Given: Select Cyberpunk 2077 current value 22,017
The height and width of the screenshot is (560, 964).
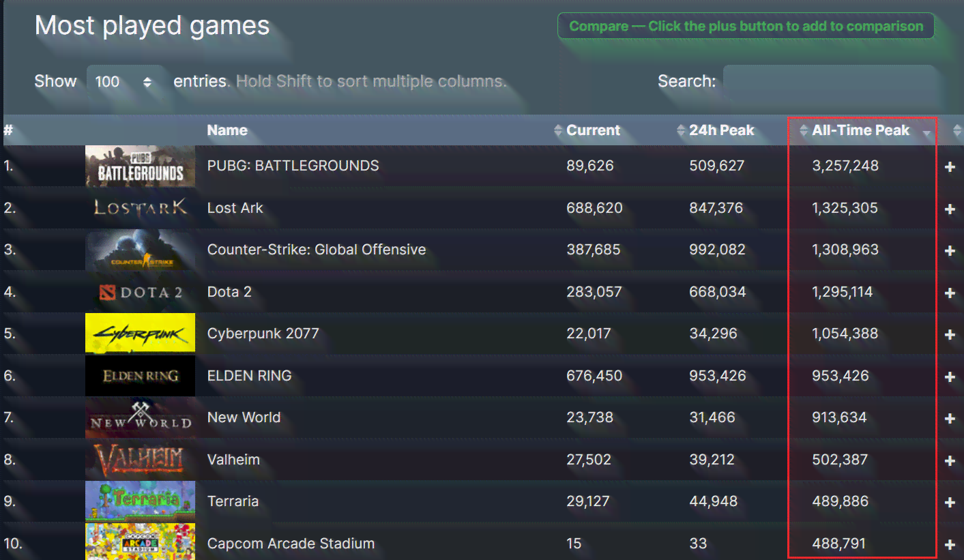Looking at the screenshot, I should 589,334.
